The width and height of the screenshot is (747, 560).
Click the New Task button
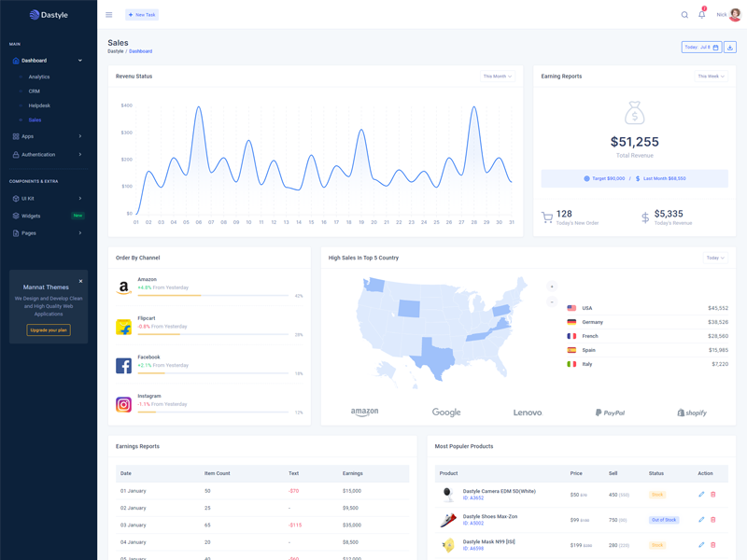coord(142,15)
